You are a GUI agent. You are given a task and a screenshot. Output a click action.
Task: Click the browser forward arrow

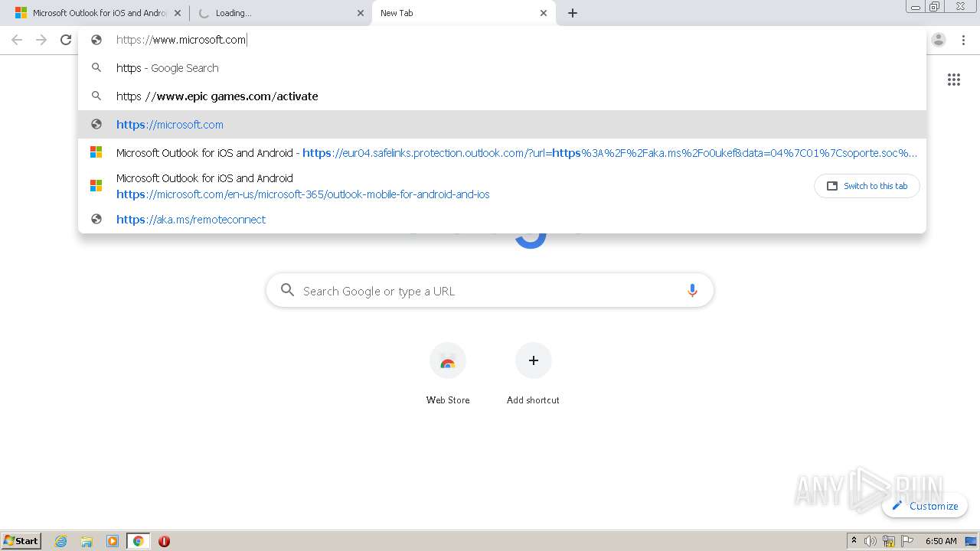[x=41, y=40]
